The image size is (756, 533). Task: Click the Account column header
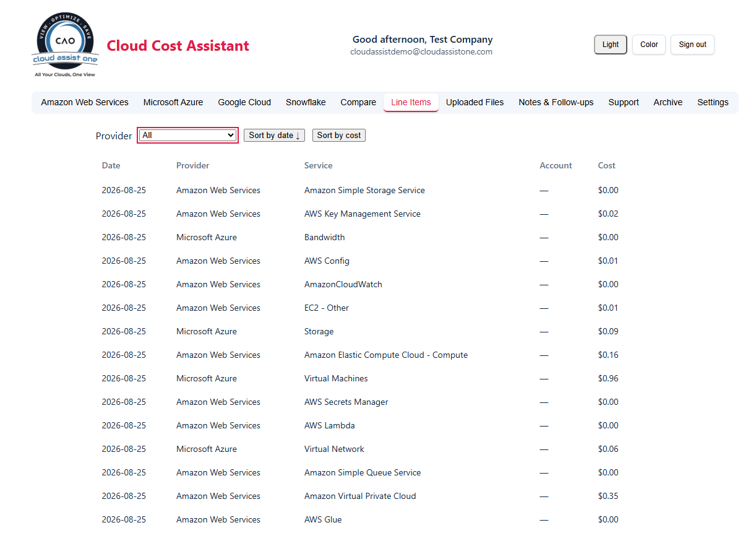[556, 165]
